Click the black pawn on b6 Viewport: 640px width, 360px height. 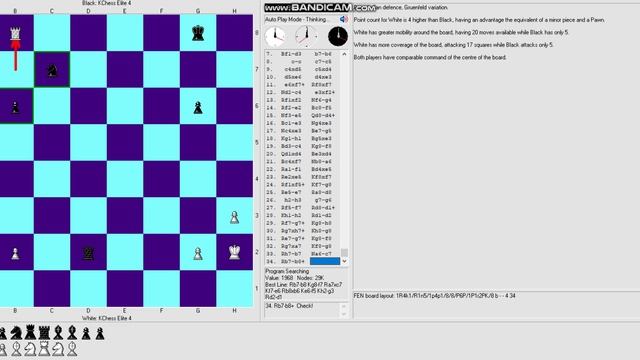click(15, 107)
